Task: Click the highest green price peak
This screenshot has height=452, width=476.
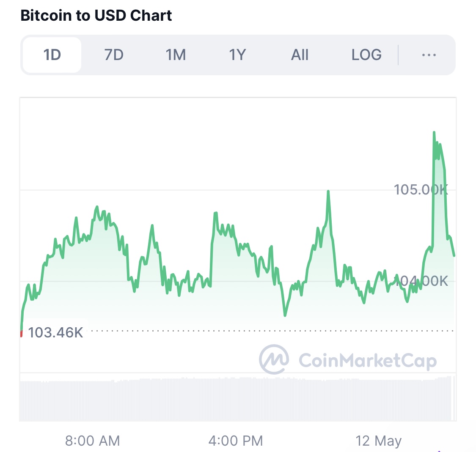Action: pos(434,133)
